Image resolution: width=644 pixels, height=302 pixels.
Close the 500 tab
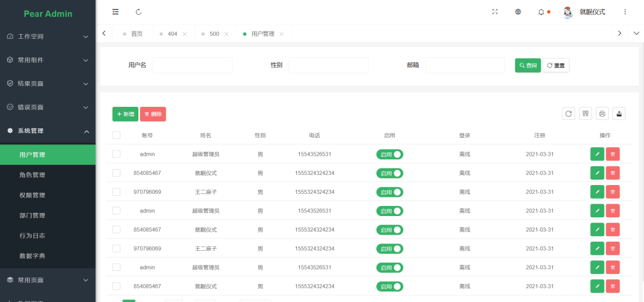[227, 34]
